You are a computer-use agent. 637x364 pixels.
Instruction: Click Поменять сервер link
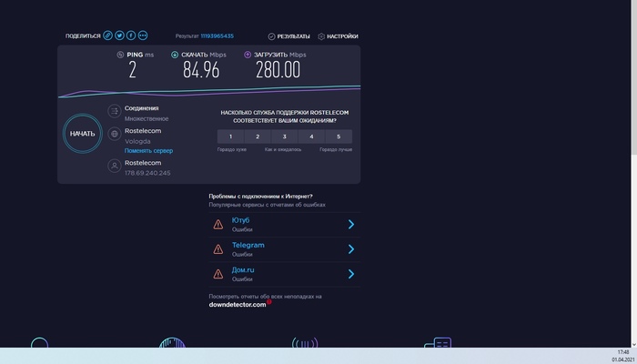(x=148, y=151)
